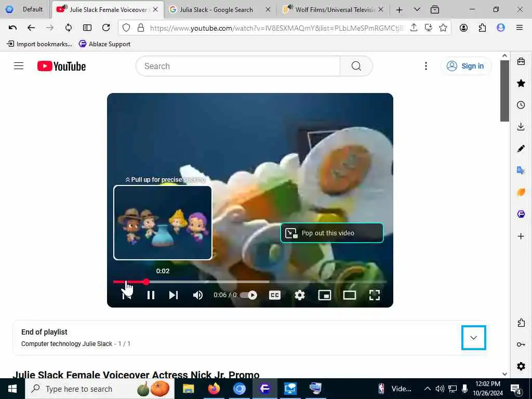The height and width of the screenshot is (399, 532).
Task: Open the YouTube guide hamburger menu
Action: point(19,66)
